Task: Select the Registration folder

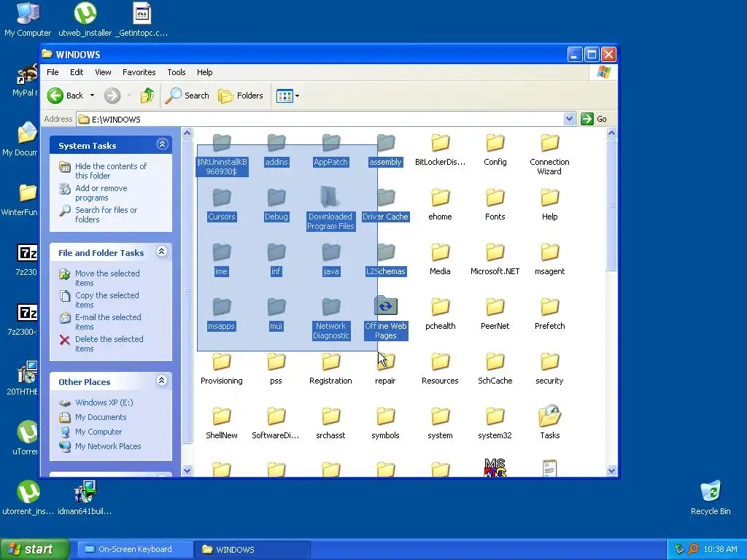Action: click(330, 370)
